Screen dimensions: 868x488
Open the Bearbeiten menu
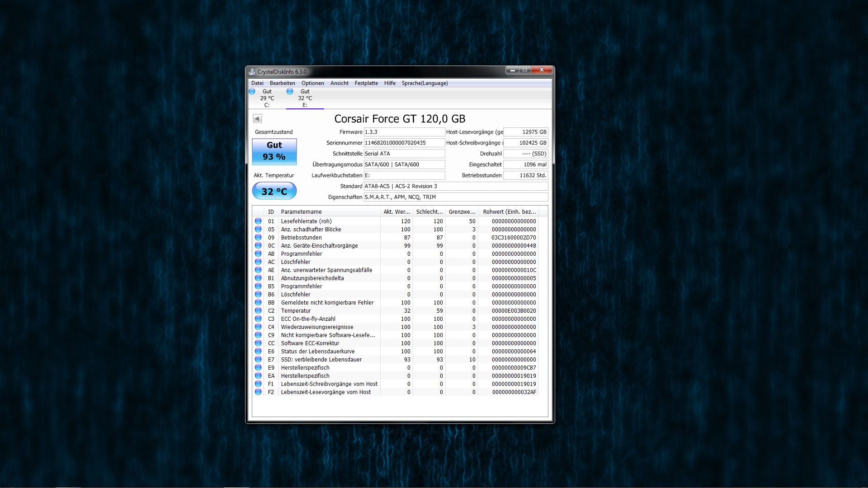point(282,83)
